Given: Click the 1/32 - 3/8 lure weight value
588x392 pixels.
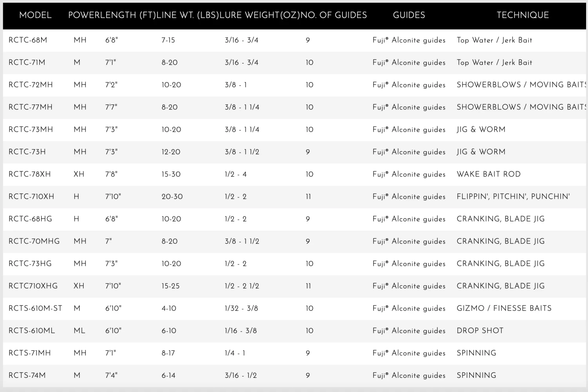Looking at the screenshot, I should 241,308.
